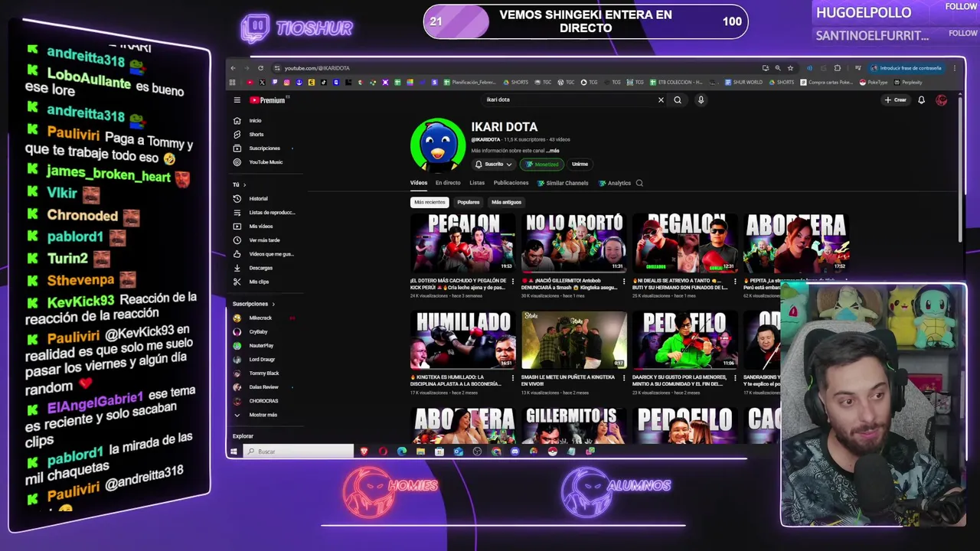Open options for the KINGTEKA ES HUMILLADO video

click(511, 378)
